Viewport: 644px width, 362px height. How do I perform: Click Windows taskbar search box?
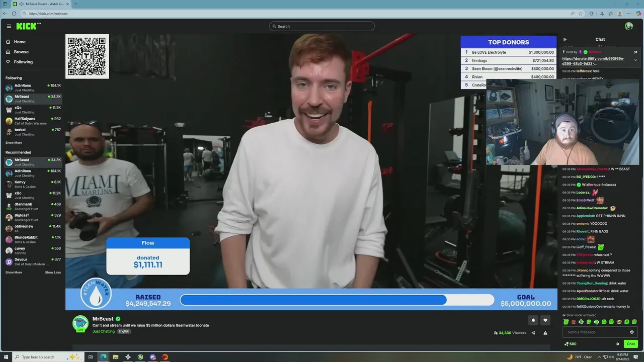pyautogui.click(x=47, y=357)
